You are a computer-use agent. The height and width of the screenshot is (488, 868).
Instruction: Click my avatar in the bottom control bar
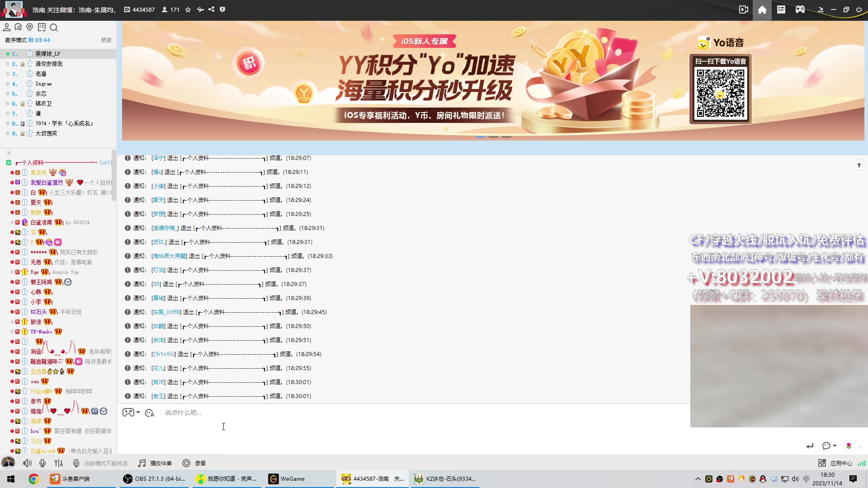click(x=8, y=463)
